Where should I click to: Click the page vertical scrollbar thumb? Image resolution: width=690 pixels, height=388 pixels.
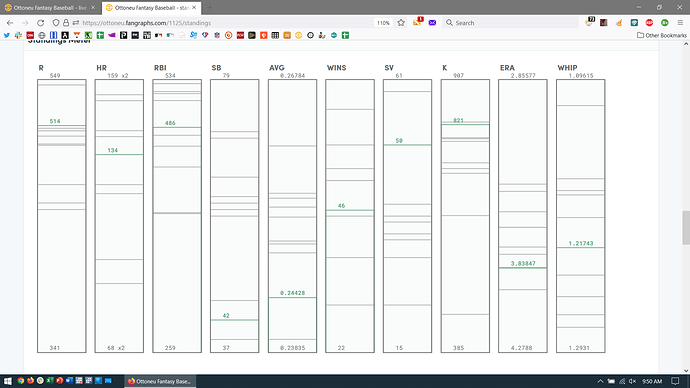pyautogui.click(x=686, y=227)
